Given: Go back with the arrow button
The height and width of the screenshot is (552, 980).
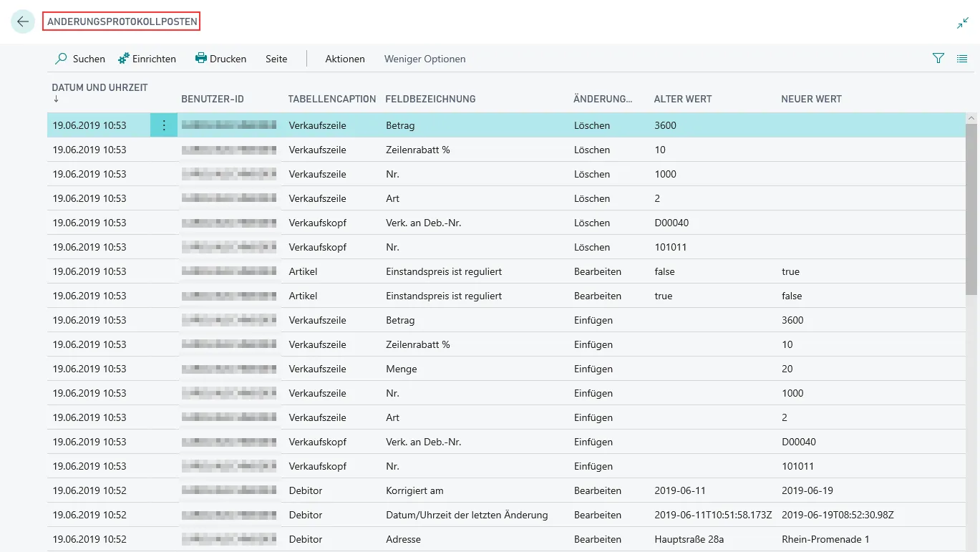Looking at the screenshot, I should pyautogui.click(x=23, y=21).
